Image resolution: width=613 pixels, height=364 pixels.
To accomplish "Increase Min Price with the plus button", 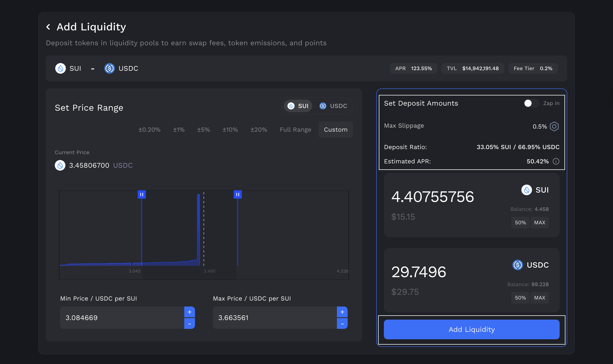I will click(189, 312).
